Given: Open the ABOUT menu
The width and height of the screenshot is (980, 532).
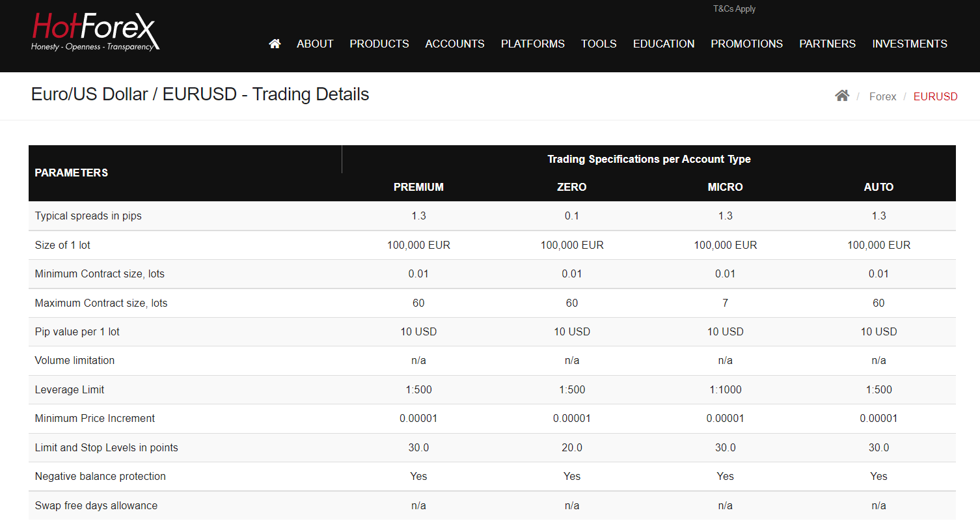Looking at the screenshot, I should coord(315,44).
